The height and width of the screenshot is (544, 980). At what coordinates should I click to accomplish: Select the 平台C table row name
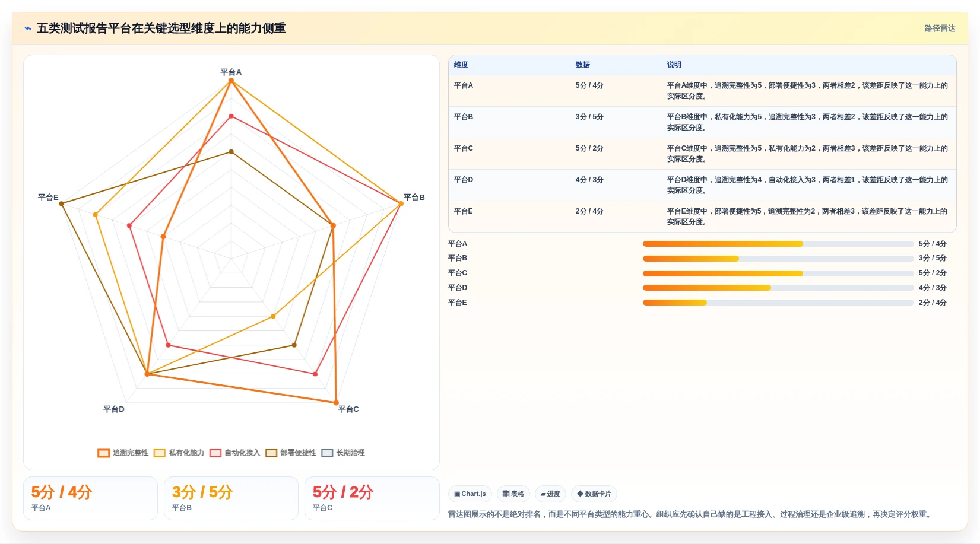(x=464, y=148)
